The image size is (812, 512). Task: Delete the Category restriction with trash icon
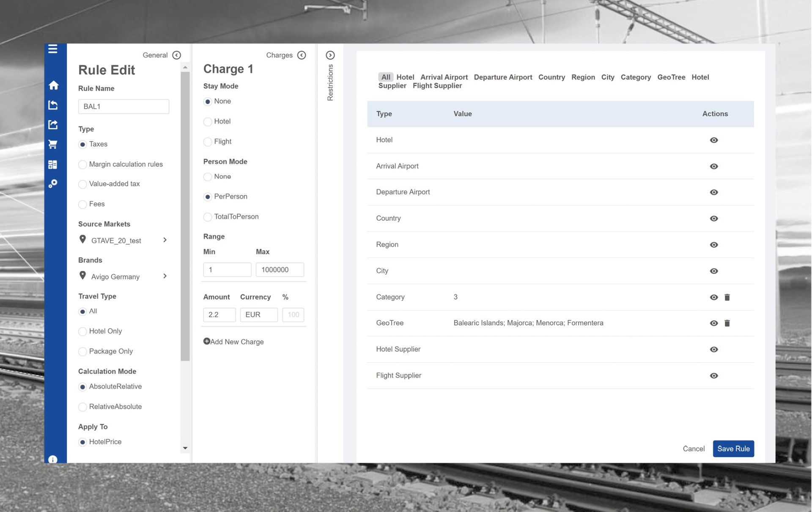tap(727, 297)
